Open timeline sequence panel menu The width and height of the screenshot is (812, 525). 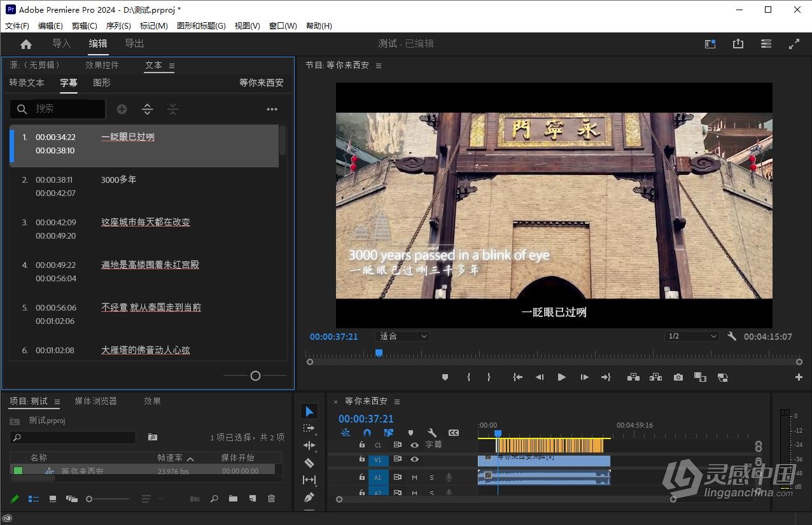(x=397, y=402)
